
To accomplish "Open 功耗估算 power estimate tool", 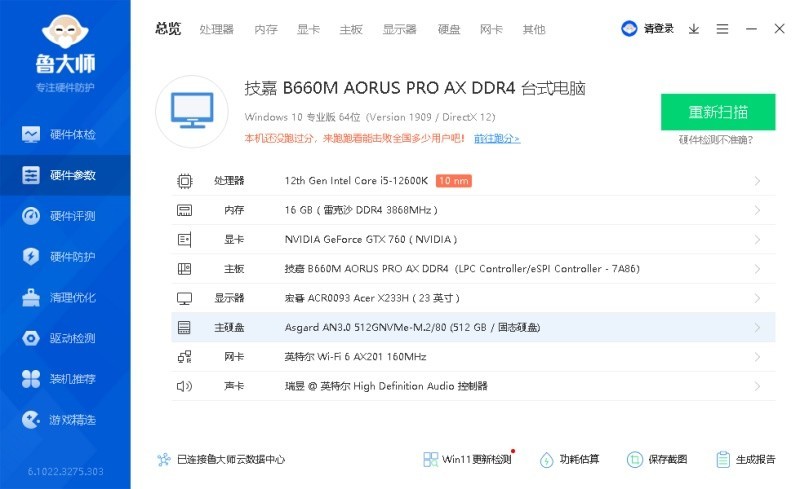I will click(x=569, y=459).
